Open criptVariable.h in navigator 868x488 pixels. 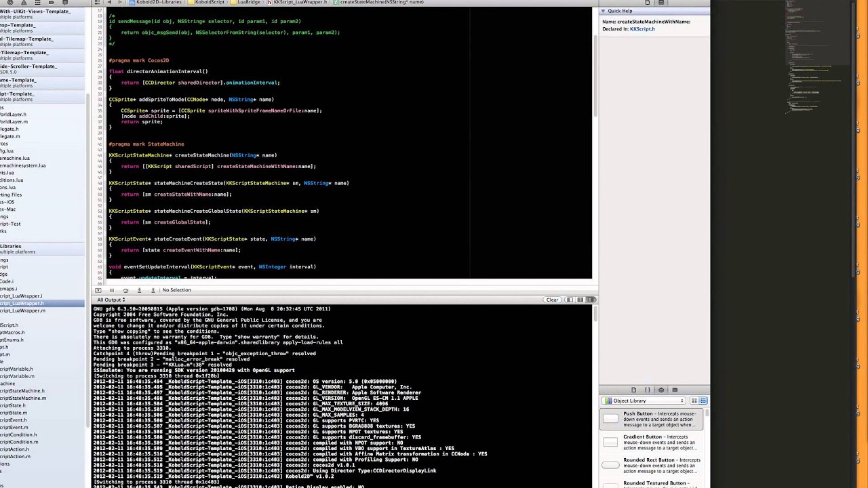pyautogui.click(x=17, y=369)
